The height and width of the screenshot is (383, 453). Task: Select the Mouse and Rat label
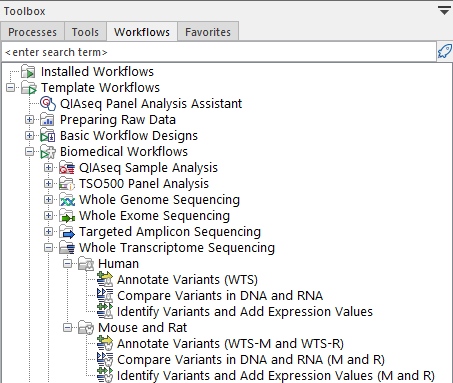point(142,328)
